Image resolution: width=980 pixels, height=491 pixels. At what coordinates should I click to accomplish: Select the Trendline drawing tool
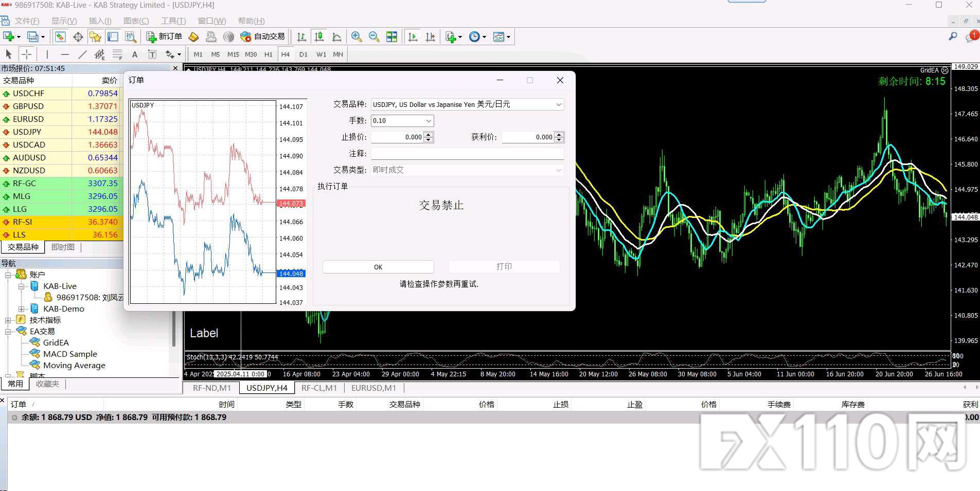(82, 54)
